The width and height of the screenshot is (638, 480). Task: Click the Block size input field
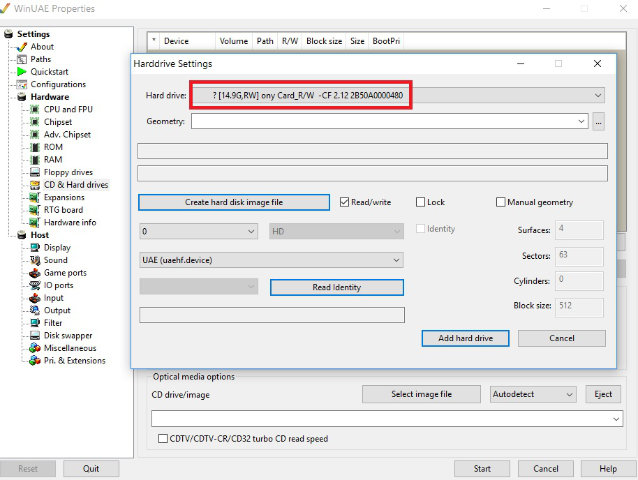coord(579,307)
